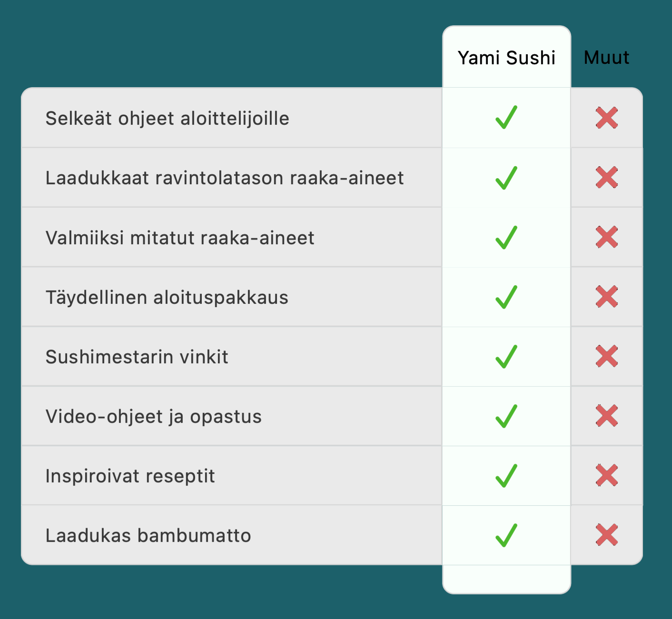Image resolution: width=672 pixels, height=619 pixels.
Task: Click the Inspiroivat reseptit row label
Action: pos(130,476)
